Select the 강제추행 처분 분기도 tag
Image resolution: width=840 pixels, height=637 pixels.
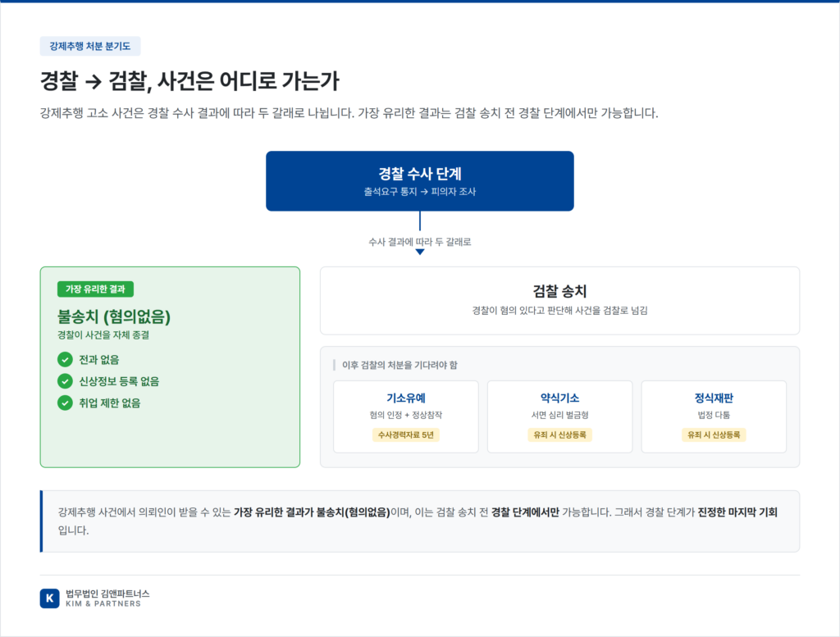pos(90,46)
